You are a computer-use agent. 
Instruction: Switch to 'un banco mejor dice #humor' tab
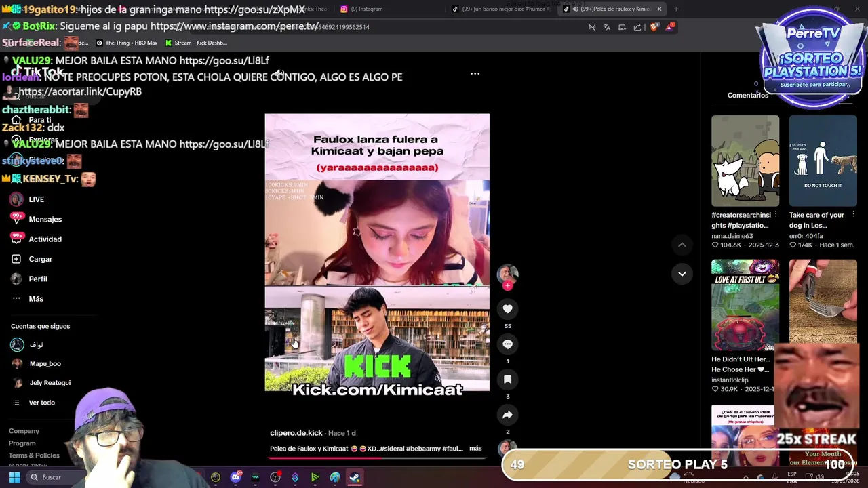pyautogui.click(x=502, y=9)
